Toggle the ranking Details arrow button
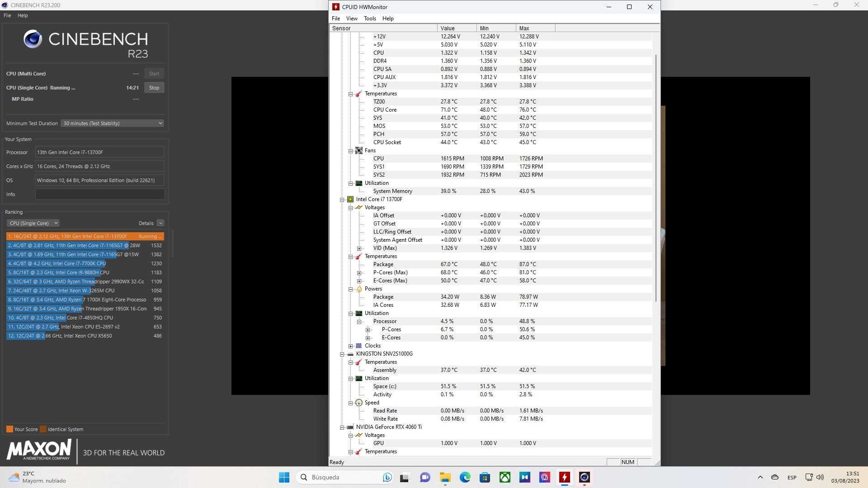868x488 pixels. (x=160, y=223)
